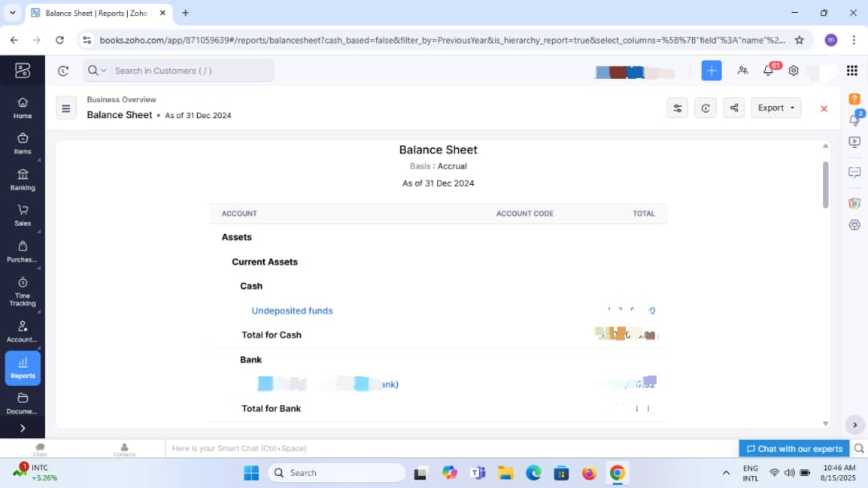This screenshot has height=488, width=868.
Task: Show hidden system tray icons
Action: click(726, 473)
